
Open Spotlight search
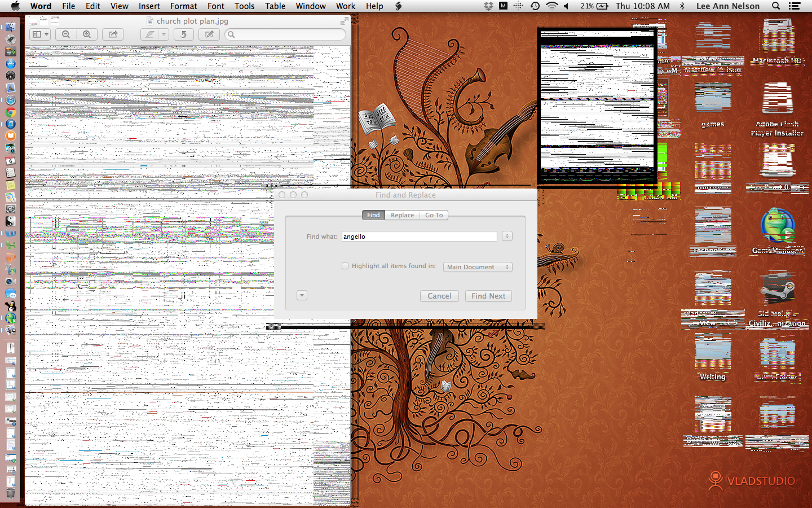tap(776, 6)
